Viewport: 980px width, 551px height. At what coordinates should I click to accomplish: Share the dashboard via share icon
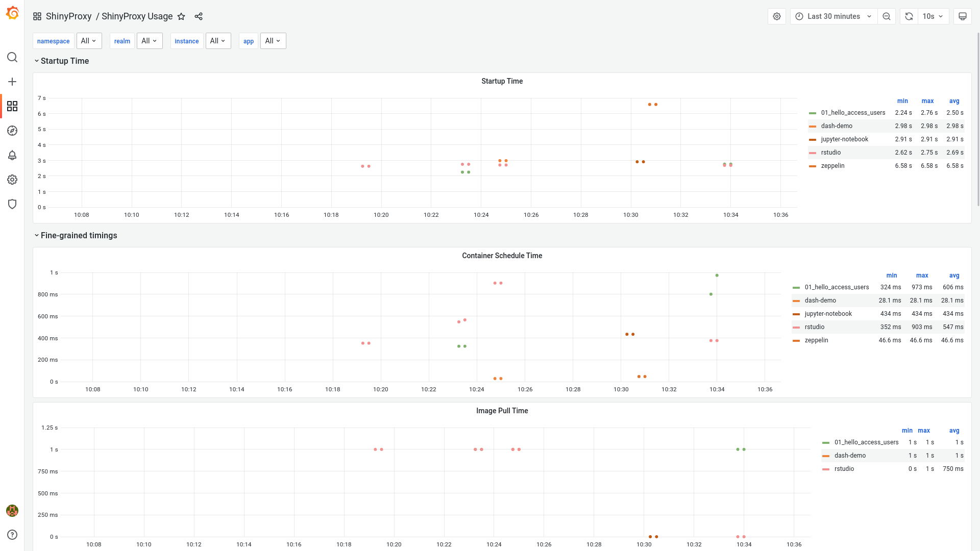pyautogui.click(x=199, y=16)
